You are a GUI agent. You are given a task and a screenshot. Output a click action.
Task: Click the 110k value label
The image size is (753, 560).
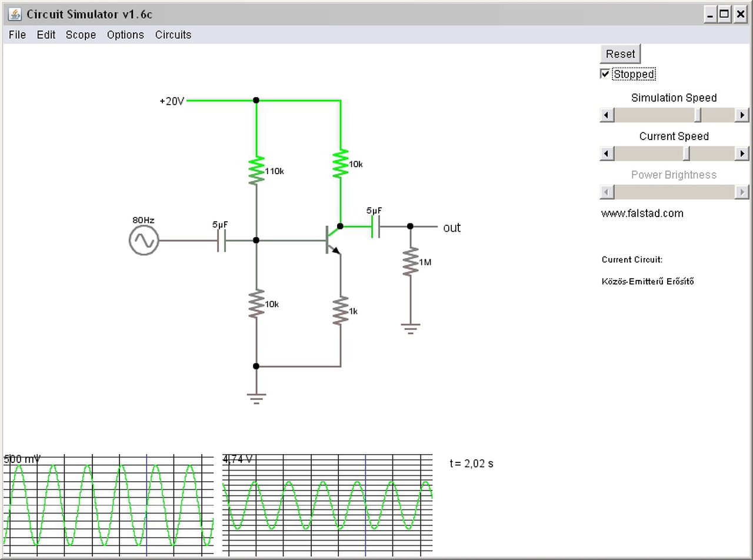click(275, 171)
